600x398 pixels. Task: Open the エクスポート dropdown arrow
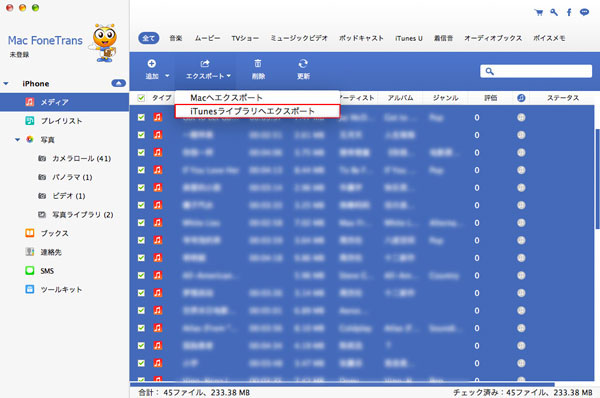[228, 76]
